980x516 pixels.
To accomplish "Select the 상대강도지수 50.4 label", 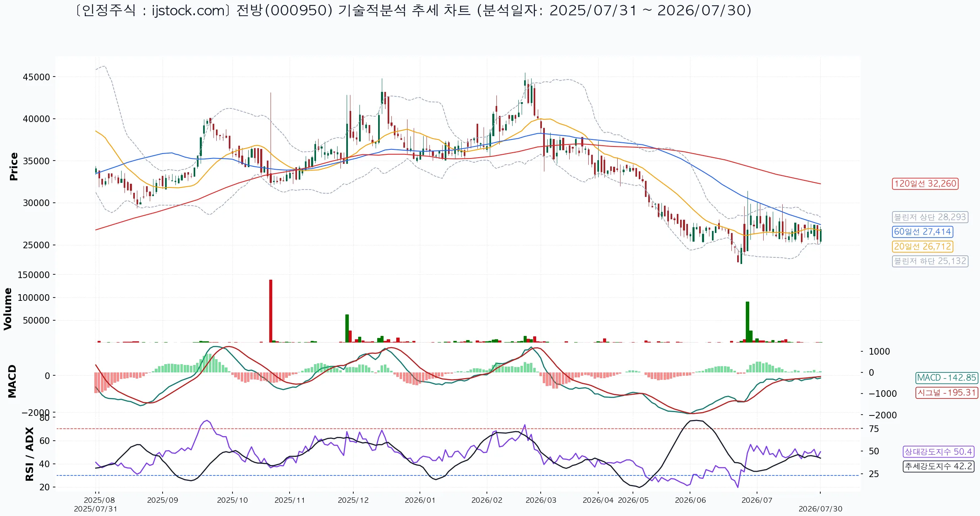I will [x=938, y=452].
